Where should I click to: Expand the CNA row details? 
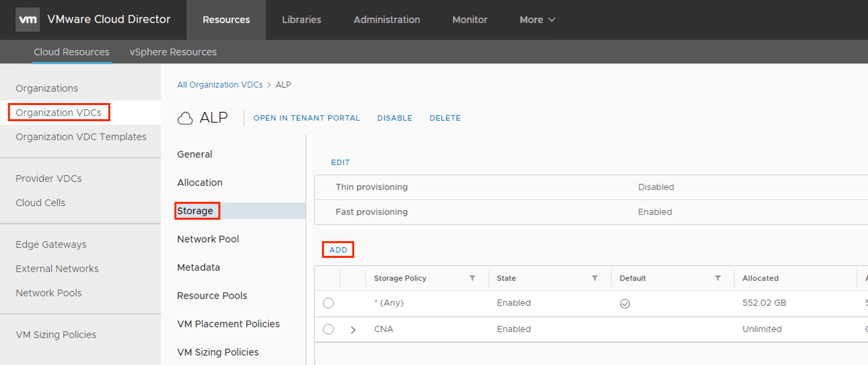tap(353, 330)
